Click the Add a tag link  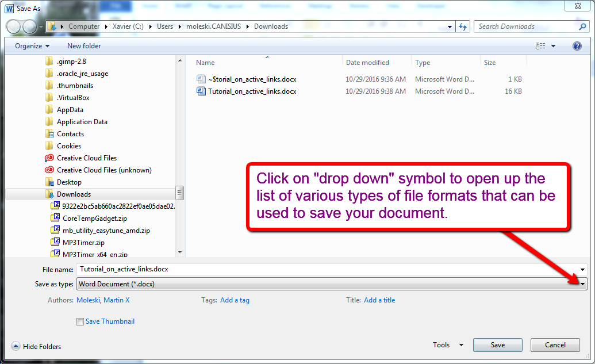pos(235,300)
